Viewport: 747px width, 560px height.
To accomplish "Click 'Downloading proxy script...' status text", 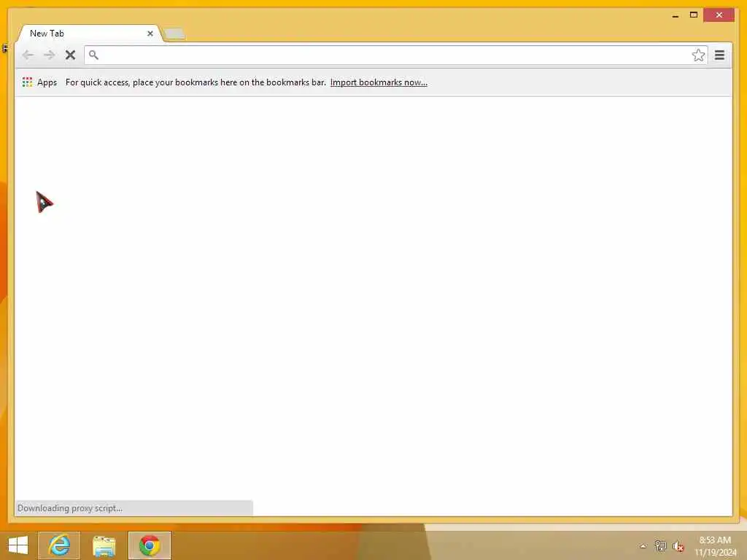I will click(x=70, y=508).
